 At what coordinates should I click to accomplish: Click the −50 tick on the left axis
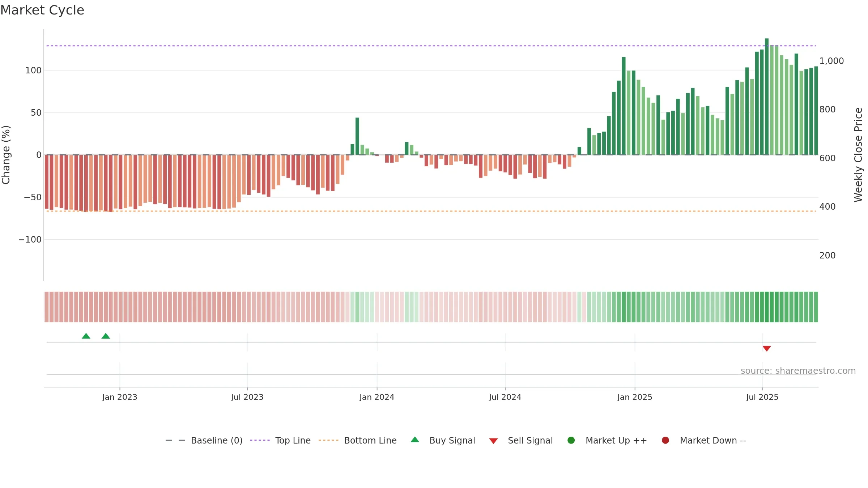tap(33, 197)
